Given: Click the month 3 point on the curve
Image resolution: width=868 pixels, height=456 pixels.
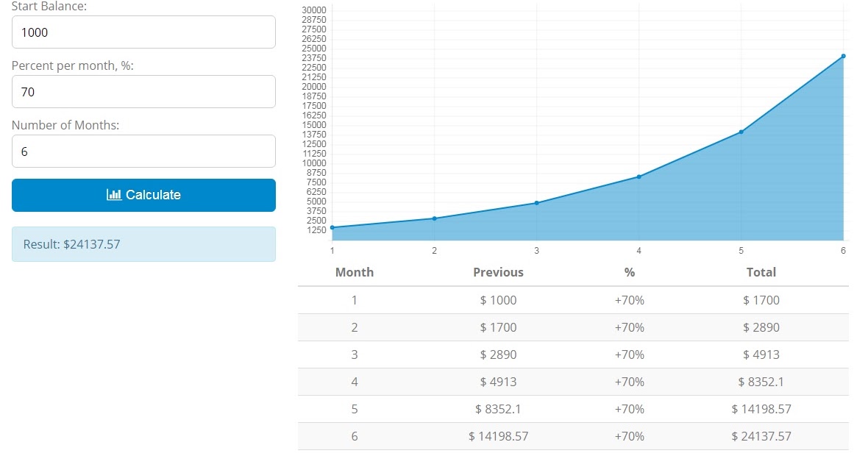Looking at the screenshot, I should coord(536,202).
